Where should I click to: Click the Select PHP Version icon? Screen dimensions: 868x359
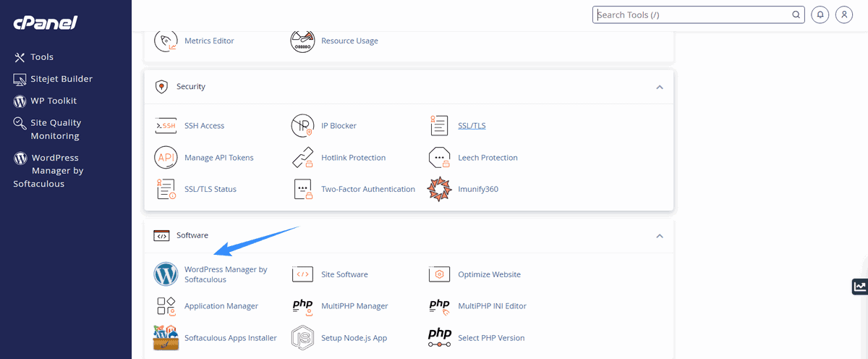439,337
